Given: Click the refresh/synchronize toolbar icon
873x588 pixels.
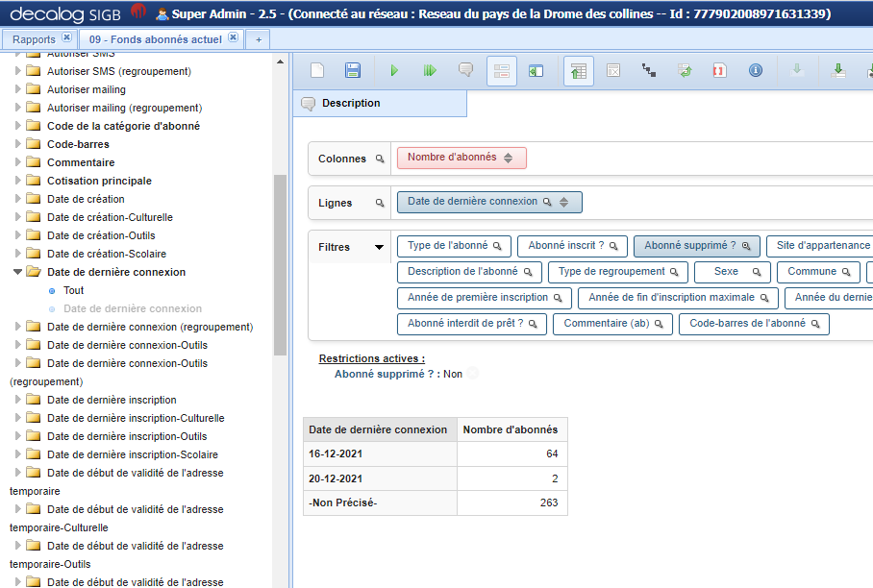Looking at the screenshot, I should pos(682,69).
